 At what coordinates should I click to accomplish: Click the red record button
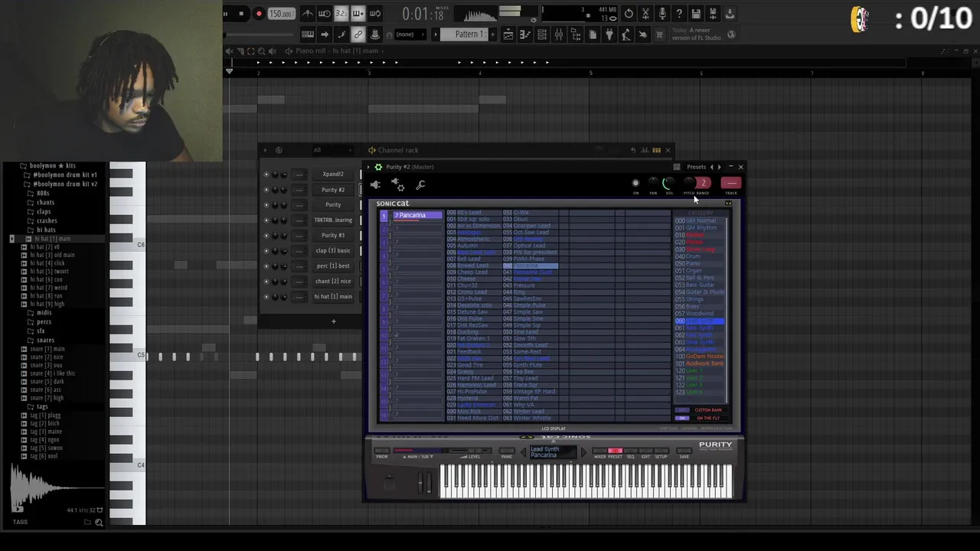259,14
